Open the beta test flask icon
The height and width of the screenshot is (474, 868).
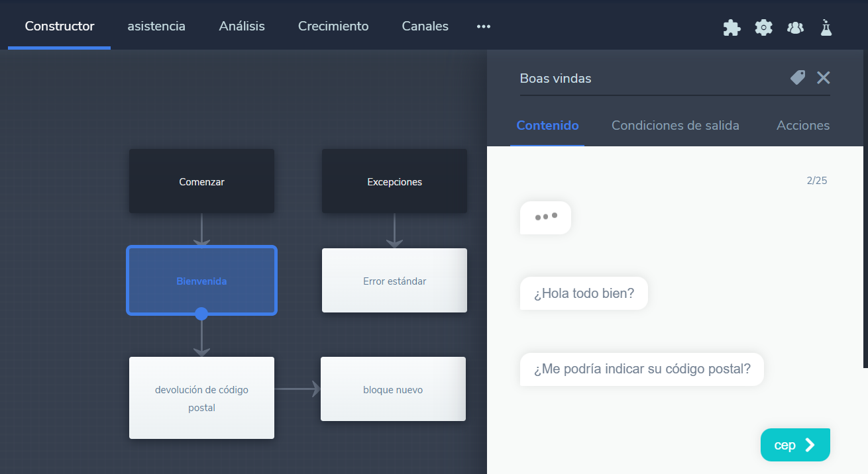[826, 27]
